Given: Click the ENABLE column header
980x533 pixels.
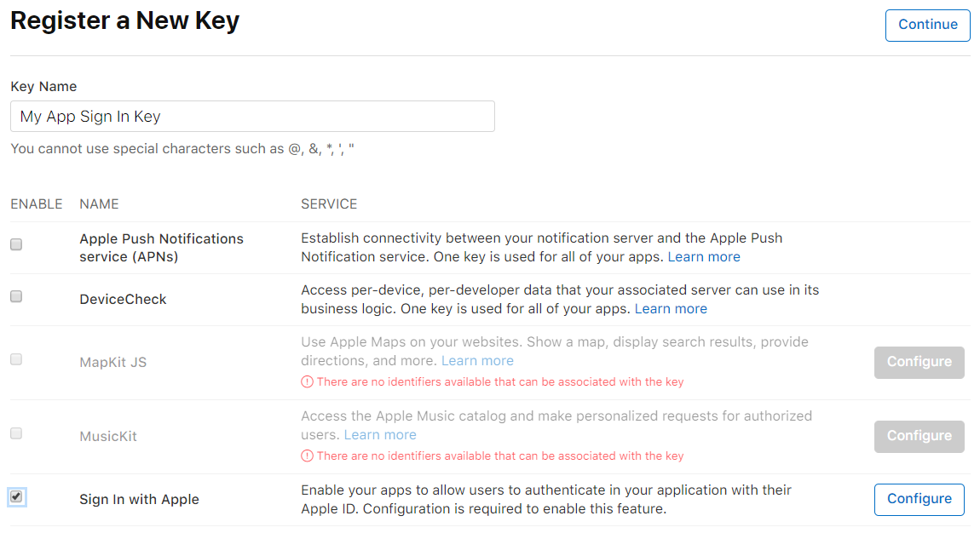Looking at the screenshot, I should (x=37, y=204).
